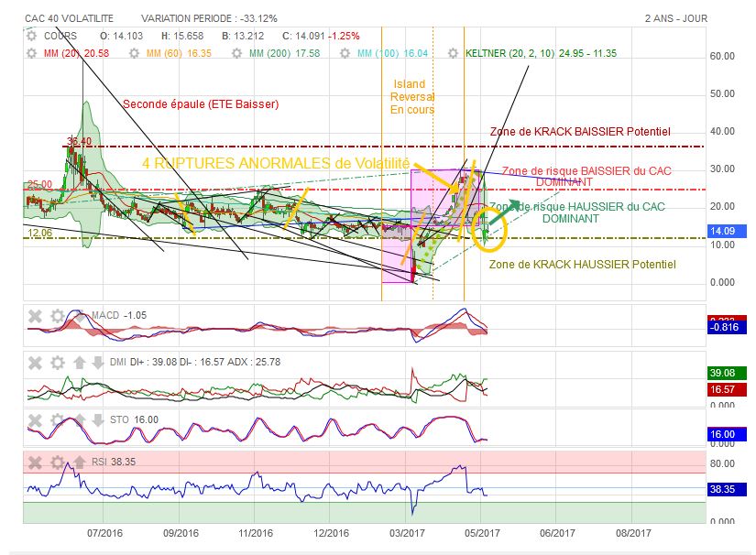Viewport: 756px width, 555px height.
Task: Move the DMI panel up
Action: (x=79, y=363)
